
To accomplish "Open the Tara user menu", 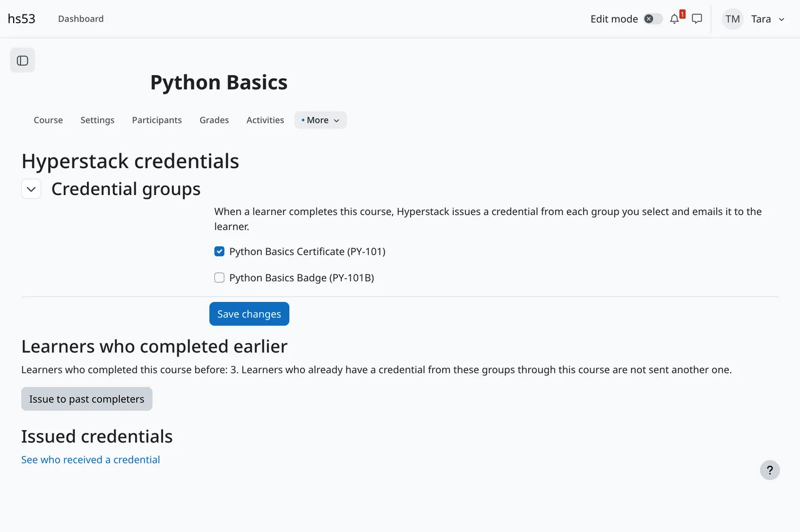I will tap(769, 19).
